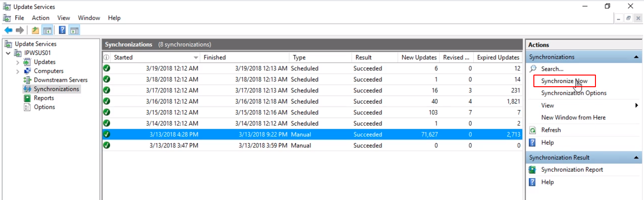Click the Refresh icon in Actions pane
Viewport: 644px width, 200px height.
pyautogui.click(x=532, y=130)
